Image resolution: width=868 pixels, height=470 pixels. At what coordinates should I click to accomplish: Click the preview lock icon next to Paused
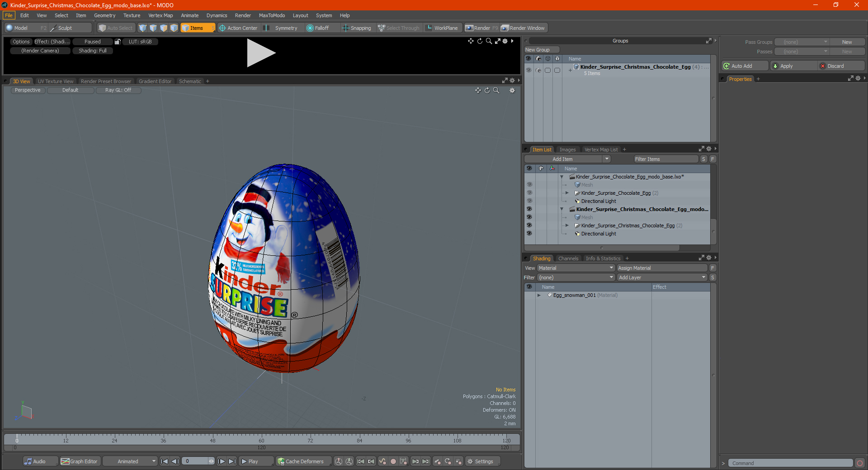click(x=118, y=42)
